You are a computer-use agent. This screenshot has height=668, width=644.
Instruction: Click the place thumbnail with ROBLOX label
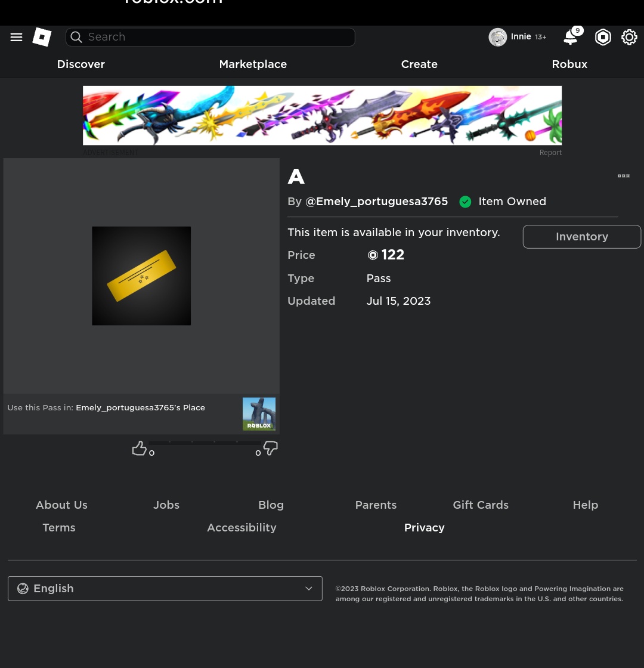(259, 414)
